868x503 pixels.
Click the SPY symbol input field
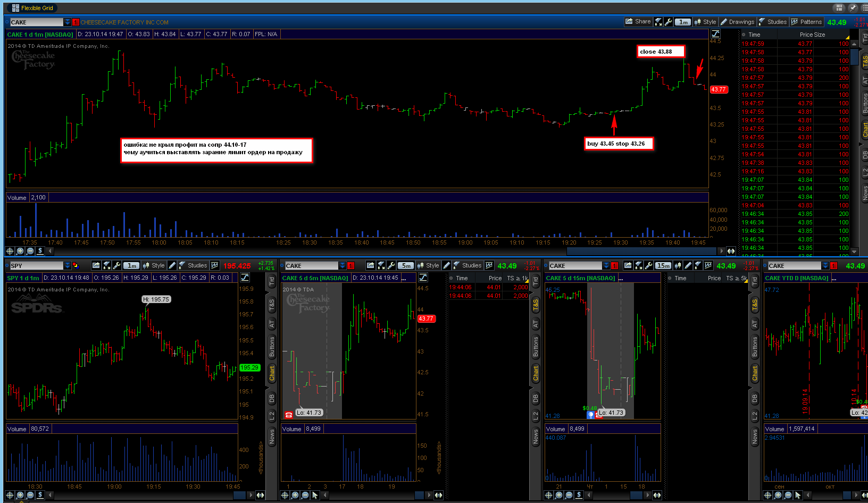coord(37,265)
